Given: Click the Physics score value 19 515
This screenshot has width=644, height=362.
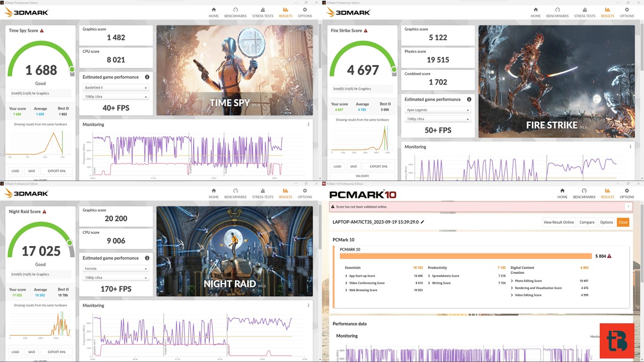Looking at the screenshot, I should coord(438,60).
